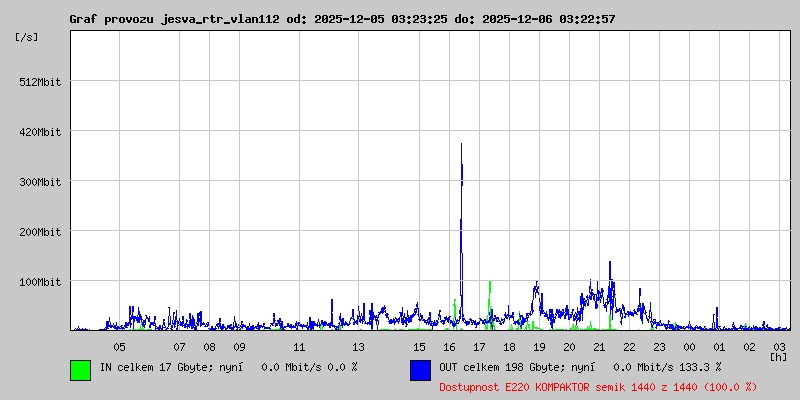Click the graph title 'Graf provozu jesva_rtr_vlan112'

pos(175,19)
